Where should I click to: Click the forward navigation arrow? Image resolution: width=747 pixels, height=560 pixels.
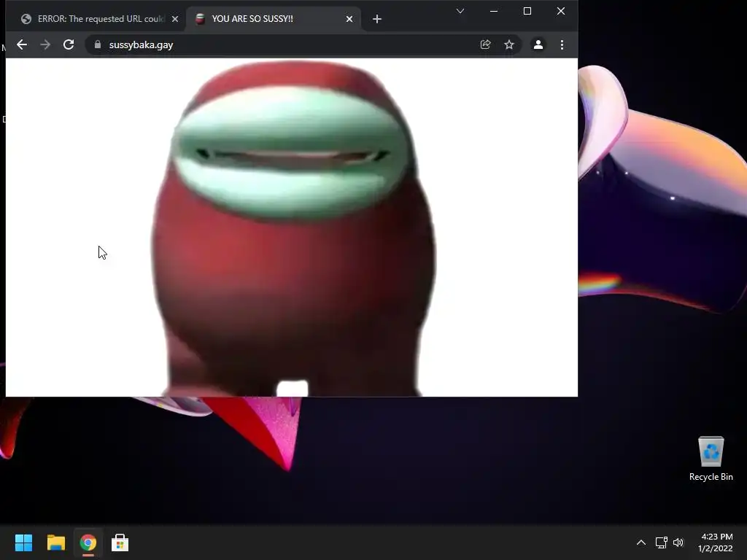[45, 44]
